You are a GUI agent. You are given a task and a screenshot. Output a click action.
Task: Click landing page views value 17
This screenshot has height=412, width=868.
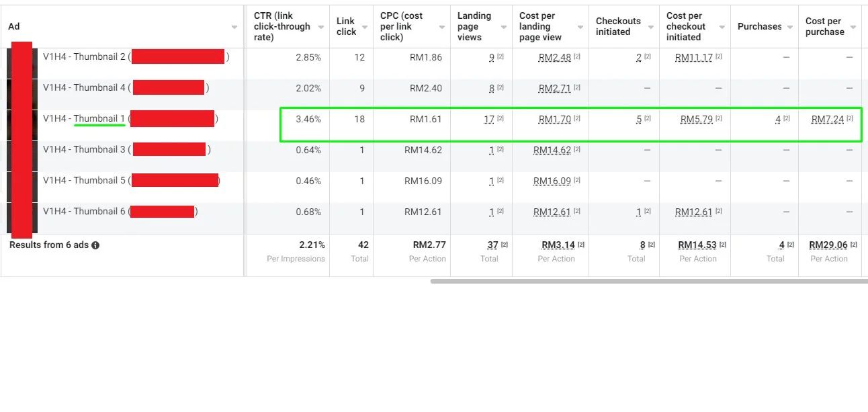489,119
